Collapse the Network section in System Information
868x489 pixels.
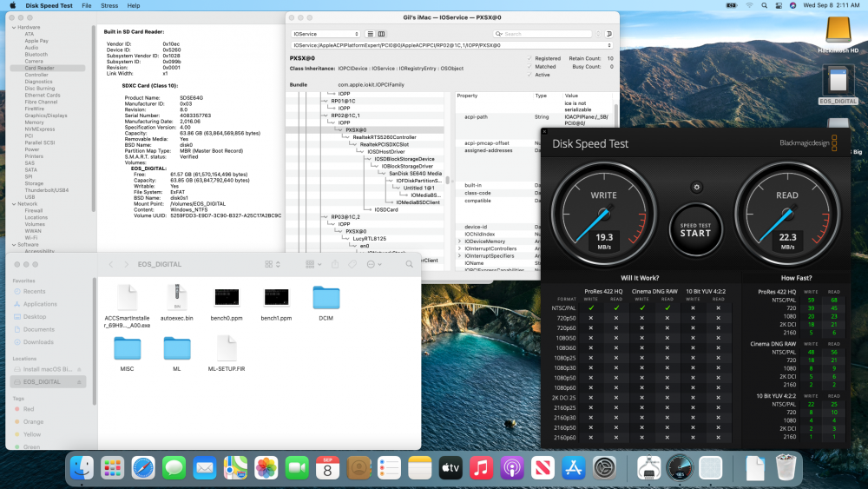pyautogui.click(x=14, y=204)
